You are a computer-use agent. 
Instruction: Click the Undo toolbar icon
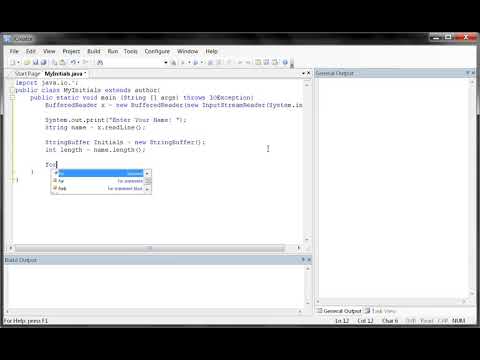(73, 62)
